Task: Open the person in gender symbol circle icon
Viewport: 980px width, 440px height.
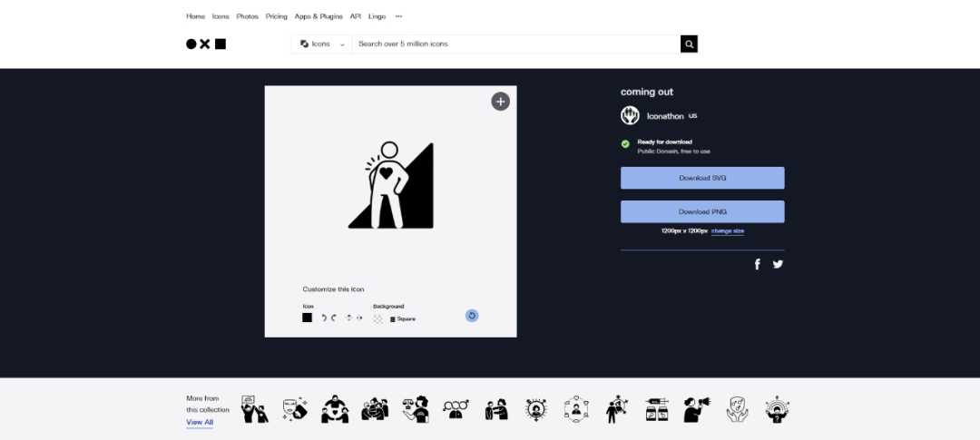Action: point(536,410)
